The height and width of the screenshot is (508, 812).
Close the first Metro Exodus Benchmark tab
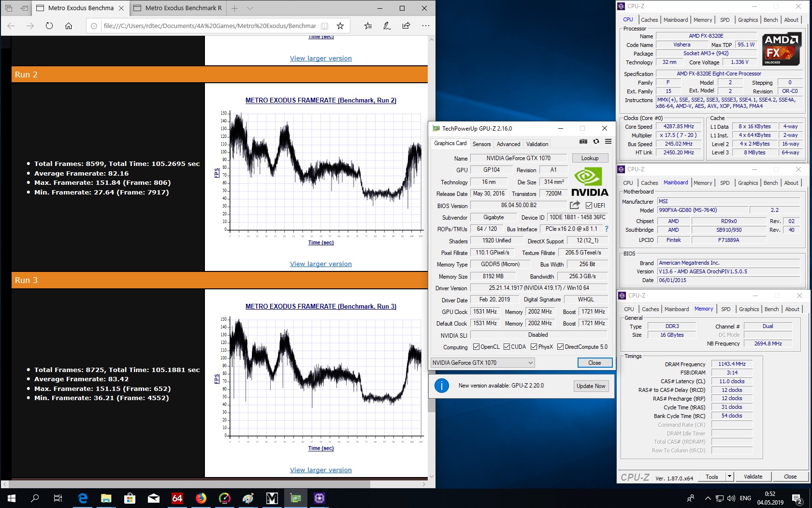(121, 8)
